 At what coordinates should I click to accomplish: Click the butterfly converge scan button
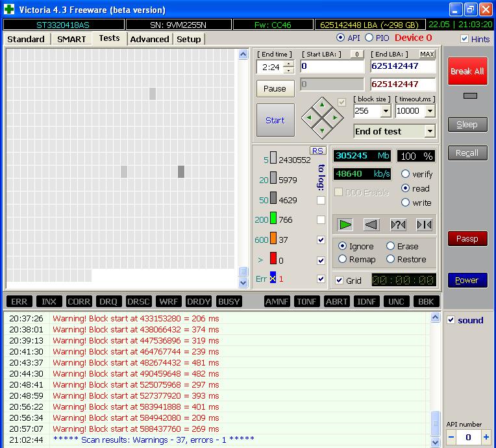tap(425, 225)
